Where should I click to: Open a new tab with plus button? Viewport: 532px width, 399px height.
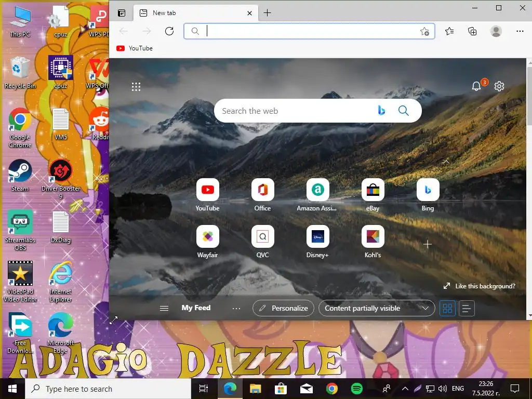[x=268, y=13]
